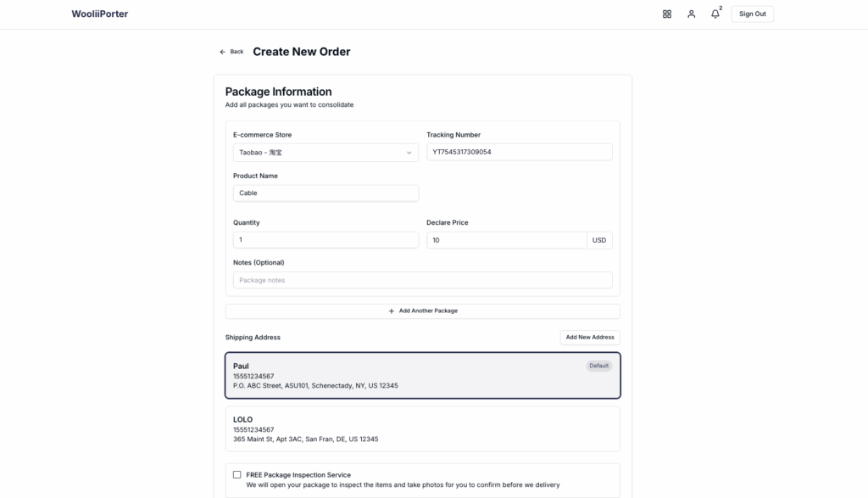Click the Back arrow icon
This screenshot has width=868, height=498.
pyautogui.click(x=223, y=52)
